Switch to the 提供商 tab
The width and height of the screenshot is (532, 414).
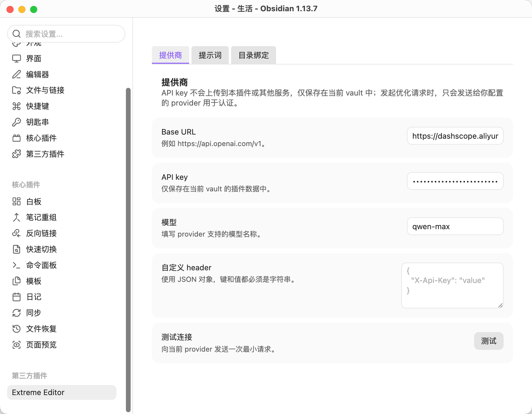pyautogui.click(x=171, y=55)
